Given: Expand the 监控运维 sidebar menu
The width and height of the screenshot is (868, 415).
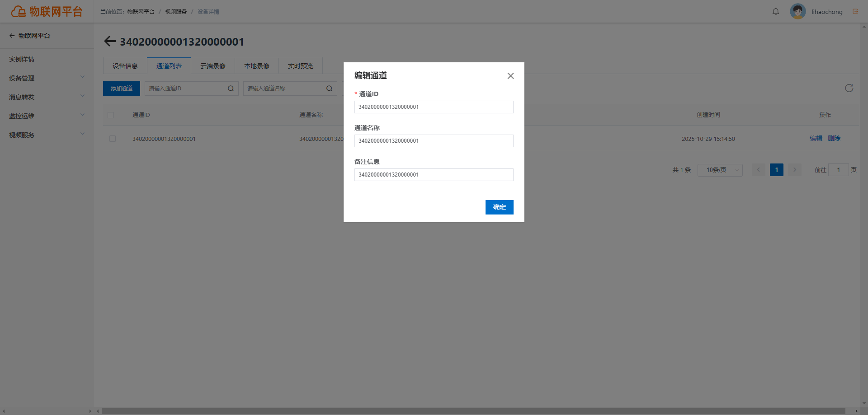Looking at the screenshot, I should 47,116.
